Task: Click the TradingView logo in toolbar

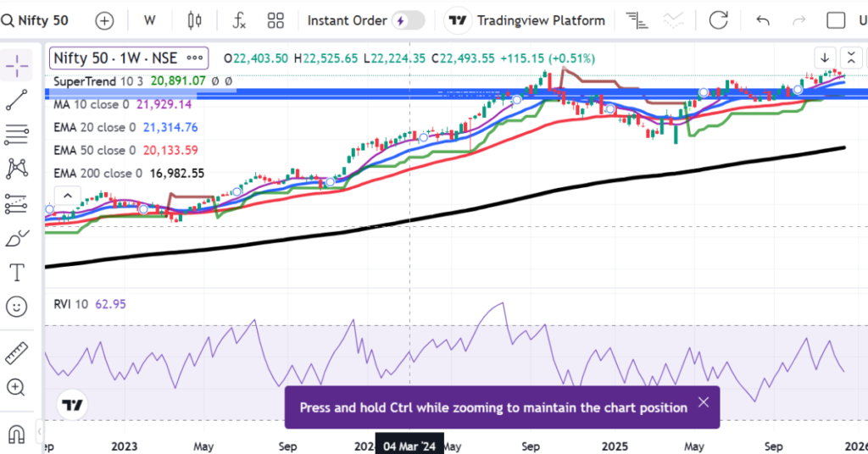Action: [458, 21]
